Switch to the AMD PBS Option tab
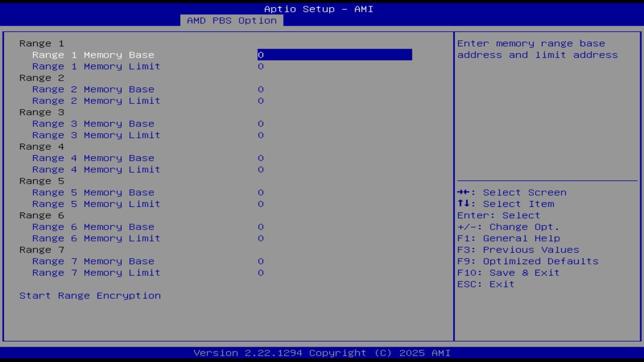 231,21
